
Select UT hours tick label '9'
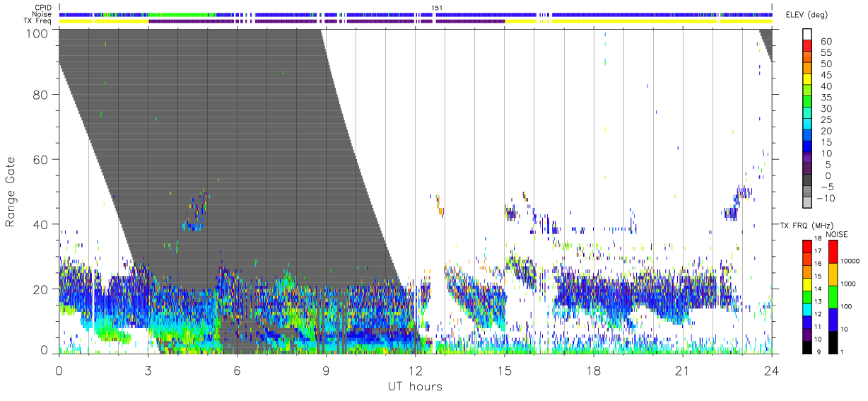tap(326, 371)
